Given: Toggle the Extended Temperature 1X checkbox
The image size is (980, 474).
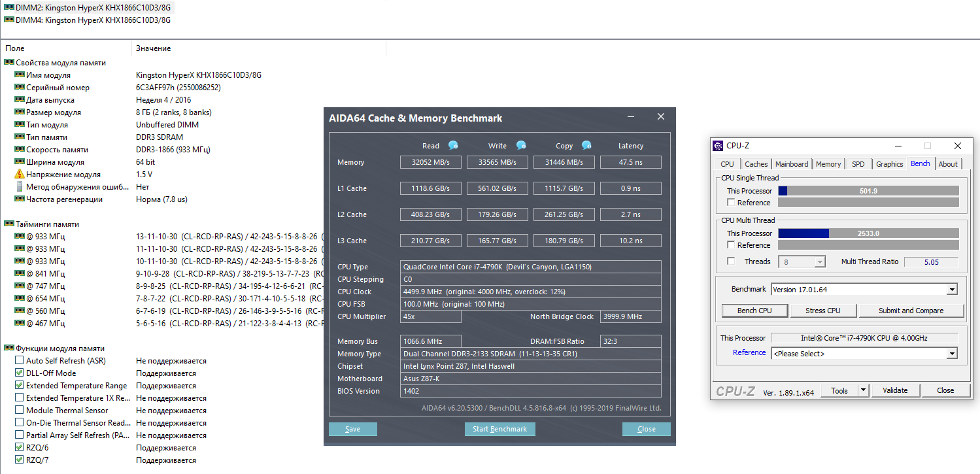Looking at the screenshot, I should [20, 398].
